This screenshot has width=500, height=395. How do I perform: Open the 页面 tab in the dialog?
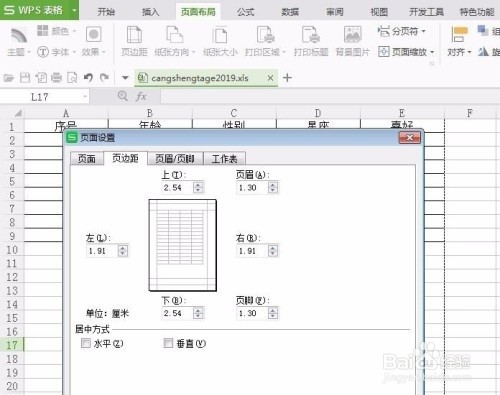(87, 159)
